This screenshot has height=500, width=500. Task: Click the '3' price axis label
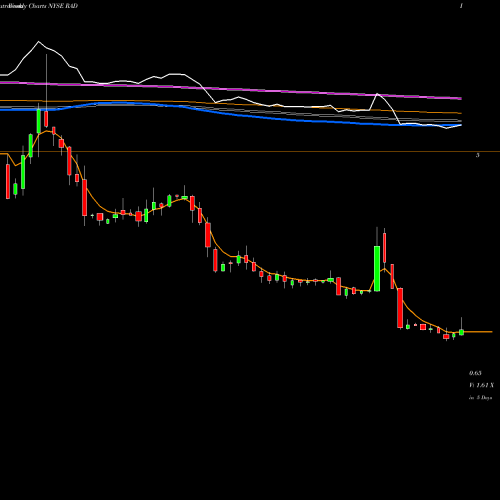pos(478,155)
